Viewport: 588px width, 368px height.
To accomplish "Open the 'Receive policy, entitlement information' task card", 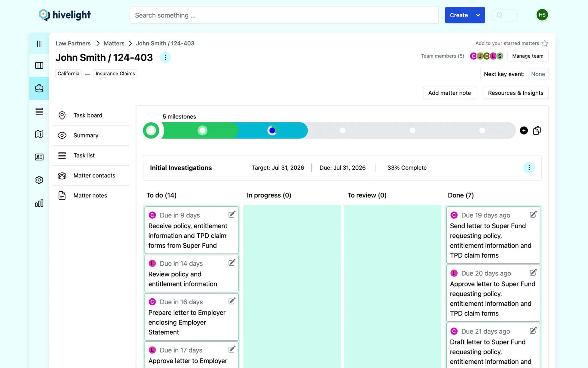I will tap(191, 230).
